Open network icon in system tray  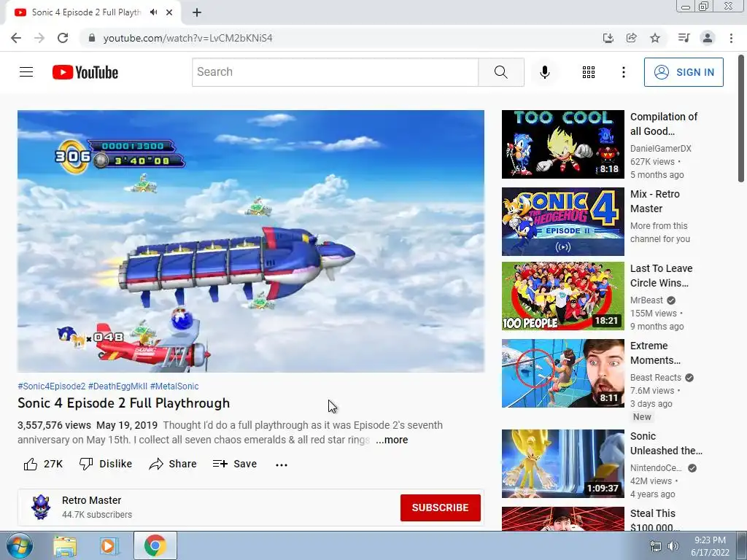tap(656, 546)
